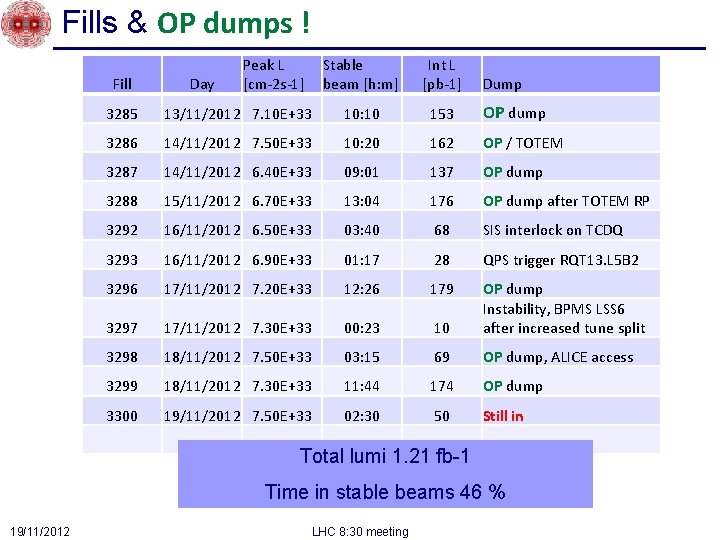
Task: Click integrated luminosity 50
Action: 442,416
